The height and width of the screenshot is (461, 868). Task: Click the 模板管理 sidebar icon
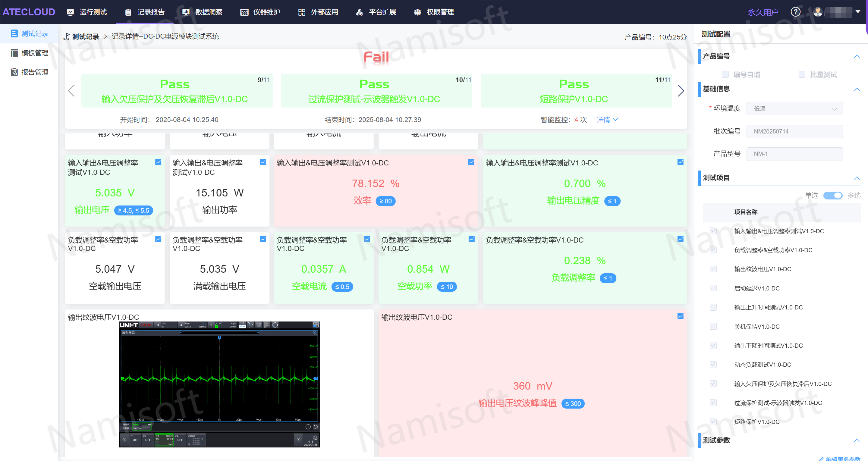14,53
